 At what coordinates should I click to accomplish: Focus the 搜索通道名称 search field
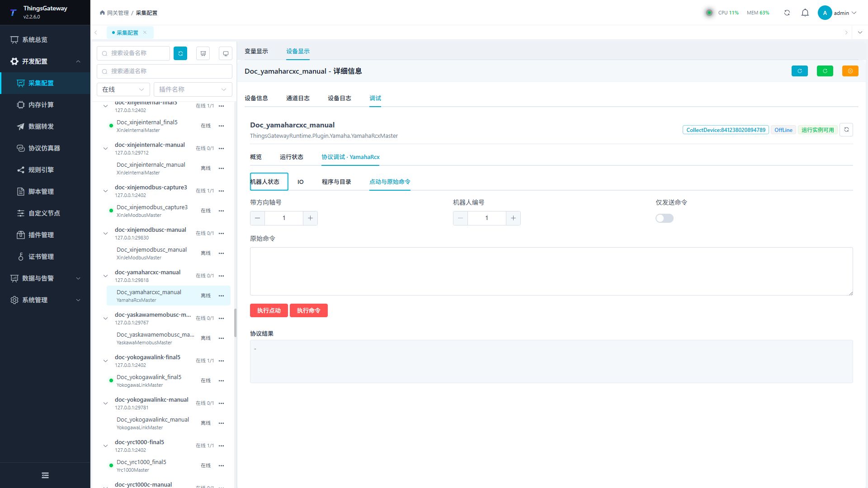pos(165,71)
